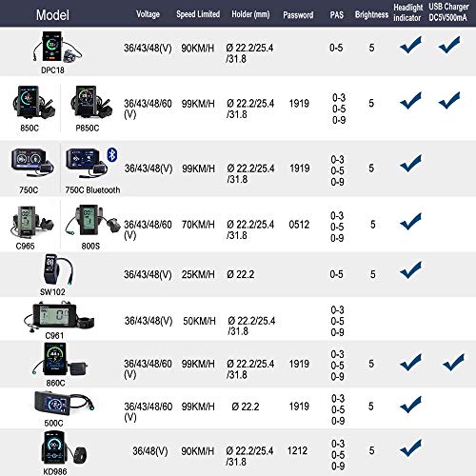Click the DPC18 display product image
This screenshot has height=476, width=476.
coord(57,48)
